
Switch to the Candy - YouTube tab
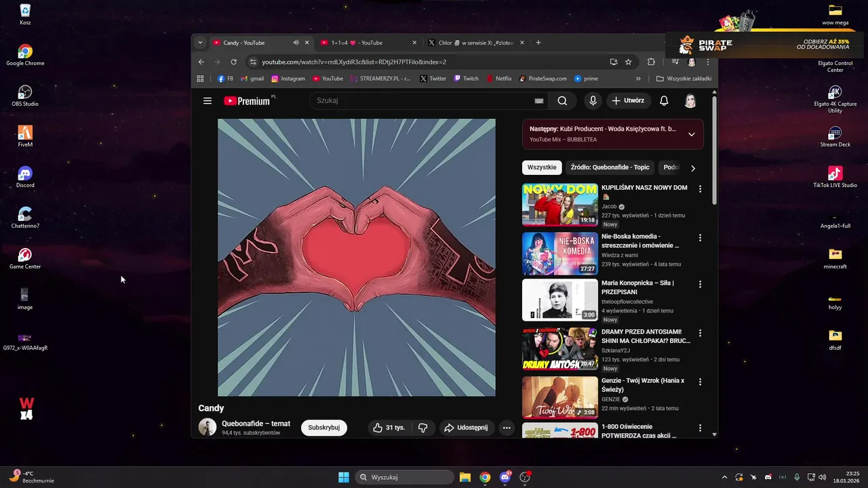pyautogui.click(x=260, y=43)
